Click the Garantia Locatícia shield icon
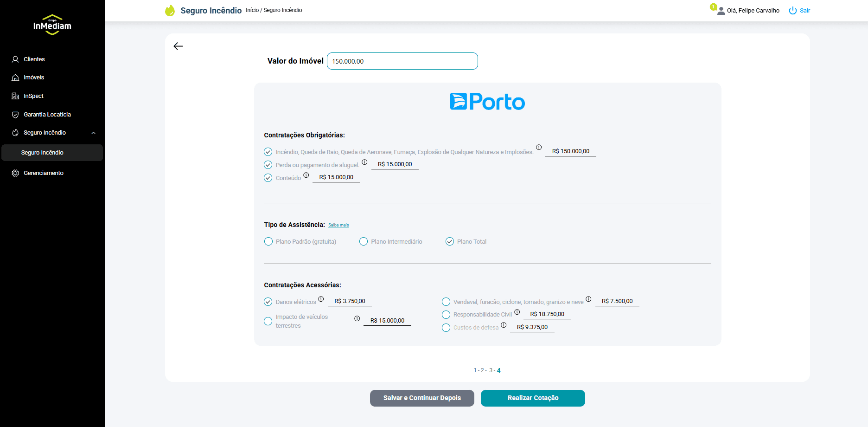 pyautogui.click(x=15, y=115)
